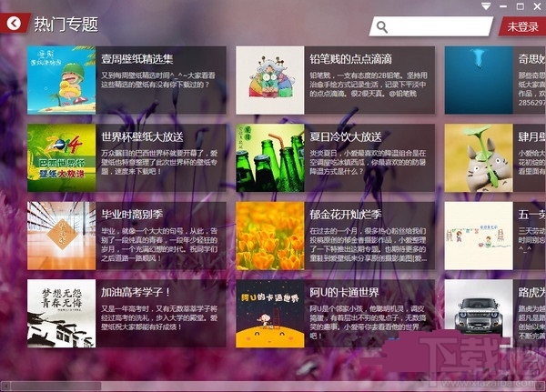Open 壹周壁纸精选集 topic thumbnail
Image resolution: width=546 pixels, height=392 pixels.
[61, 80]
